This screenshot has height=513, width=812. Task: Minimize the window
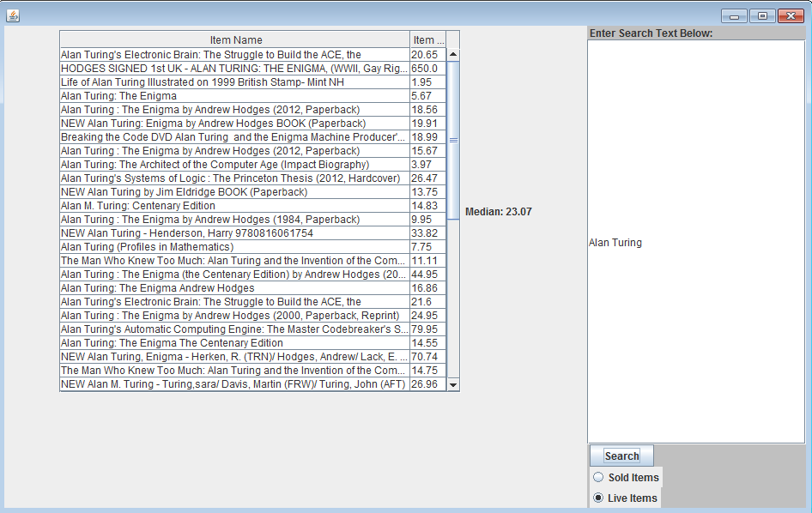coord(734,16)
